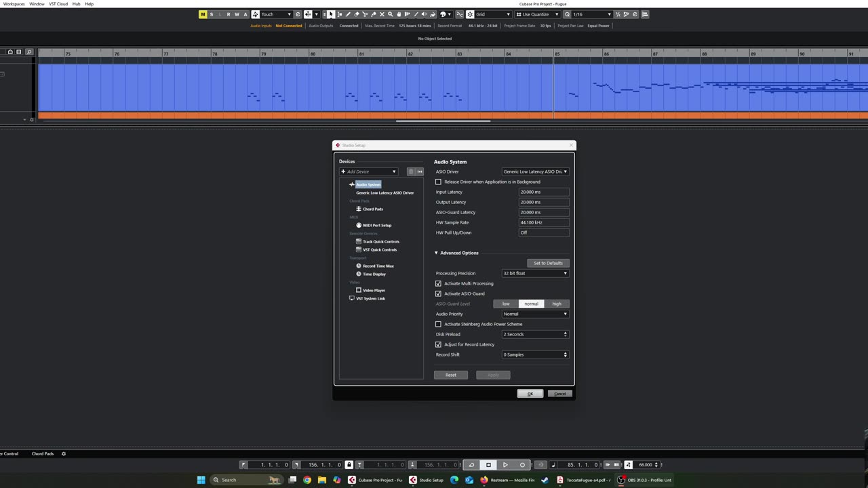Viewport: 868px width, 488px height.
Task: Toggle the yellow Mute (M) global button
Action: [x=203, y=14]
